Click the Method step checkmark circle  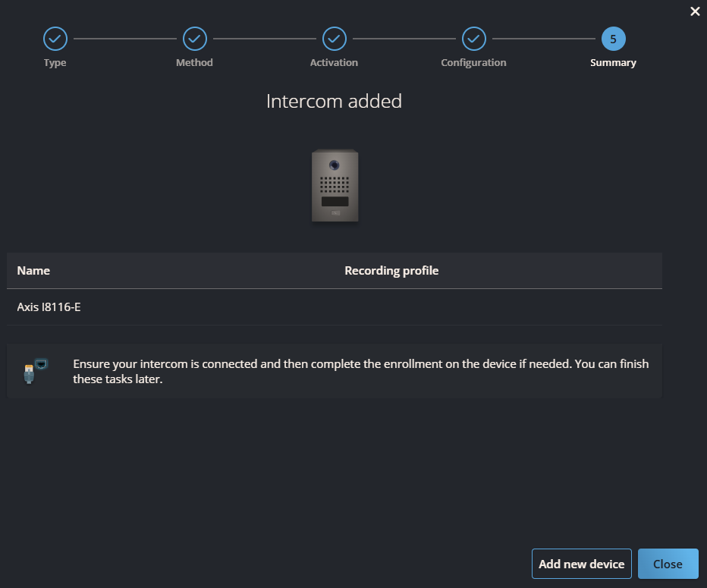[x=195, y=38]
